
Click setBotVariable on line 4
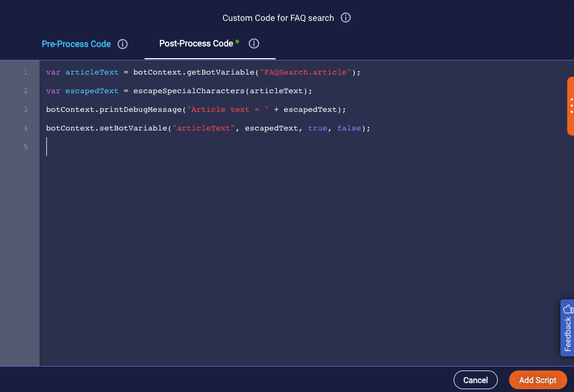pyautogui.click(x=133, y=128)
